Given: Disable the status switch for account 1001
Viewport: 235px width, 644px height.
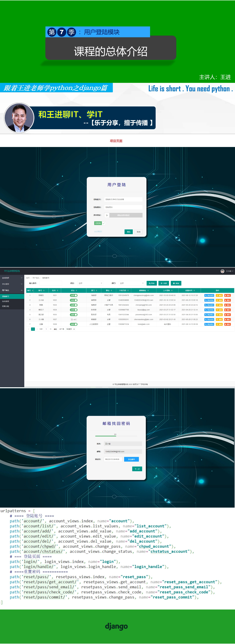Looking at the screenshot, I should click(x=74, y=295).
